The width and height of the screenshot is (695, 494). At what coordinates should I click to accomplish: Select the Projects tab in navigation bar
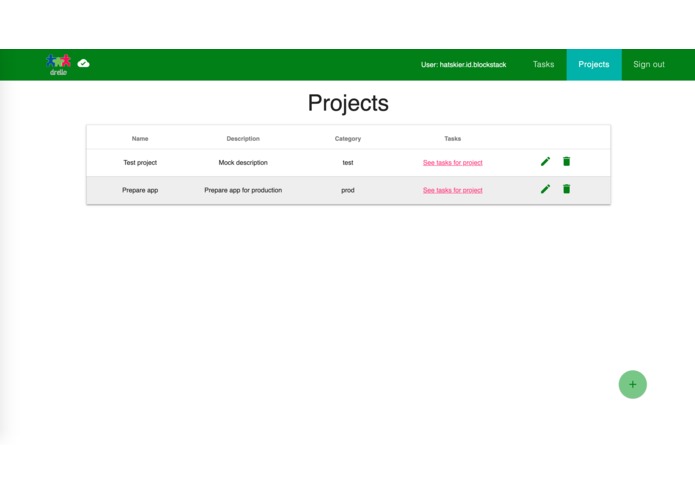point(594,64)
